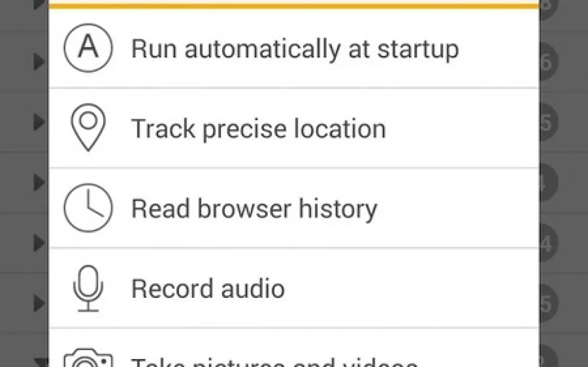
Task: Open "Read browser history" permission
Action: coord(254,209)
